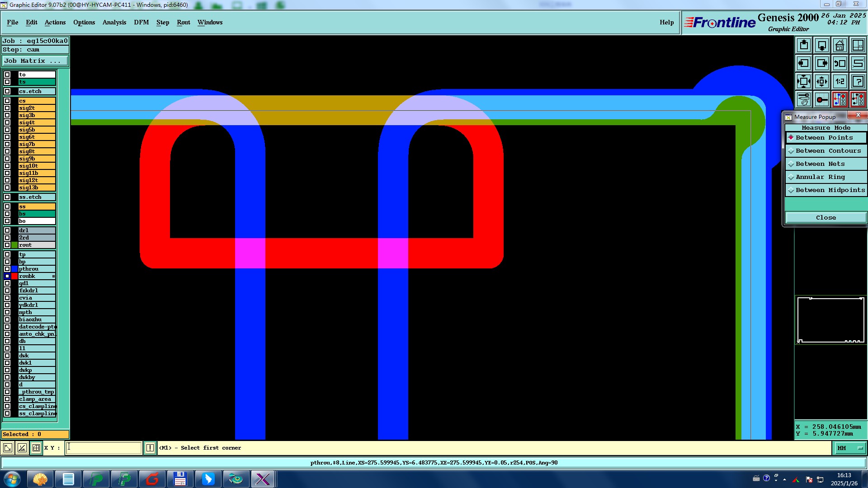
Task: Open the DFM menu
Action: [x=141, y=22]
